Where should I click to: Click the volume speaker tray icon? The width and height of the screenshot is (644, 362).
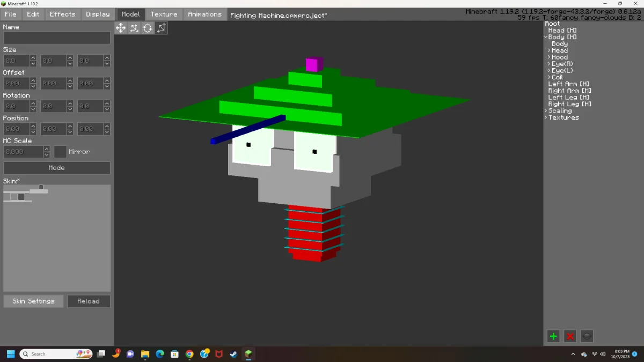click(x=603, y=354)
